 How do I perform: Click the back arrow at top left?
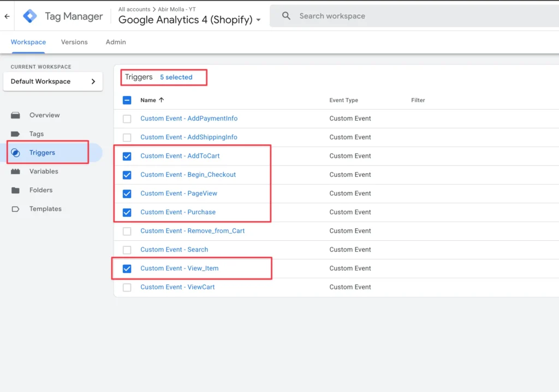tap(7, 16)
